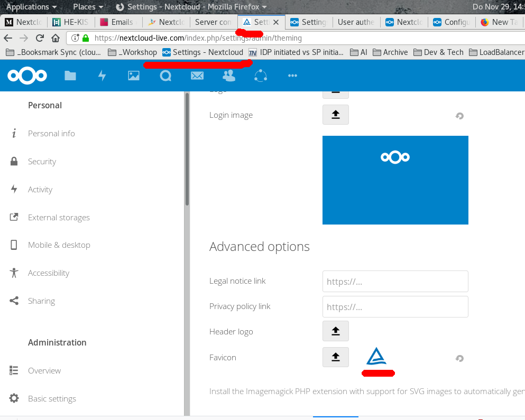Open the Mail envelope app icon
Image resolution: width=525 pixels, height=420 pixels.
click(x=197, y=76)
